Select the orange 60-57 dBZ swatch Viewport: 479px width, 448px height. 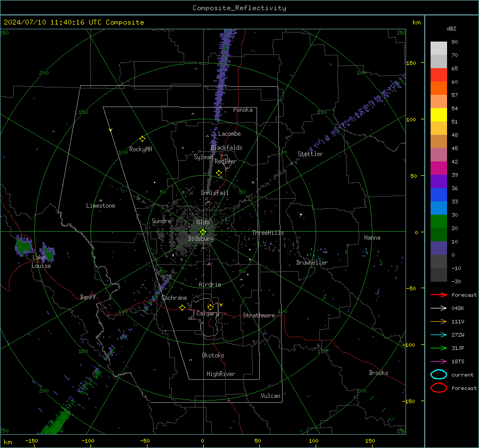tap(439, 88)
